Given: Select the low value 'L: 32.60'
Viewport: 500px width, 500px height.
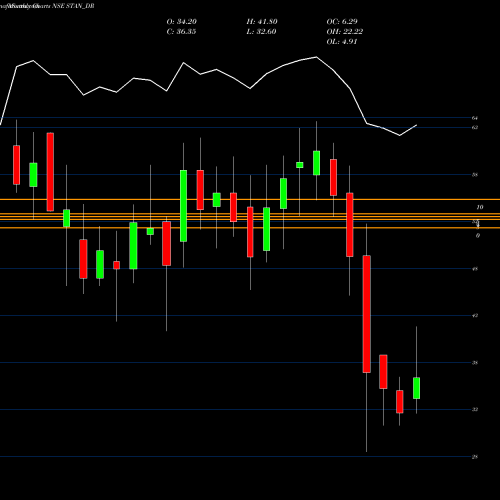Looking at the screenshot, I should pyautogui.click(x=261, y=32).
